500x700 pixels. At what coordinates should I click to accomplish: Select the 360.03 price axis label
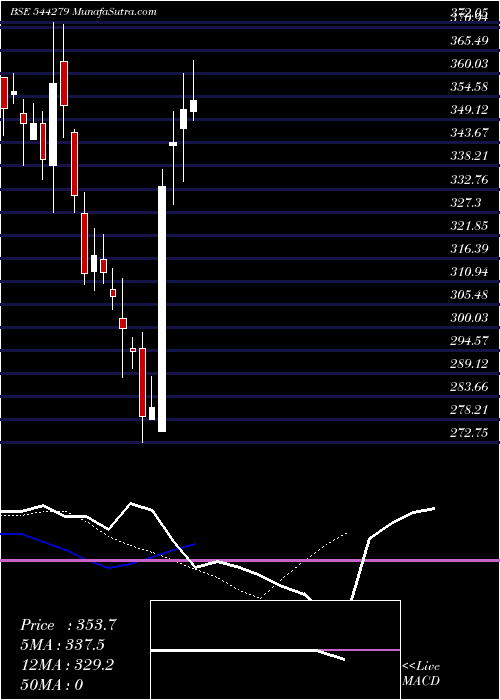click(x=468, y=64)
